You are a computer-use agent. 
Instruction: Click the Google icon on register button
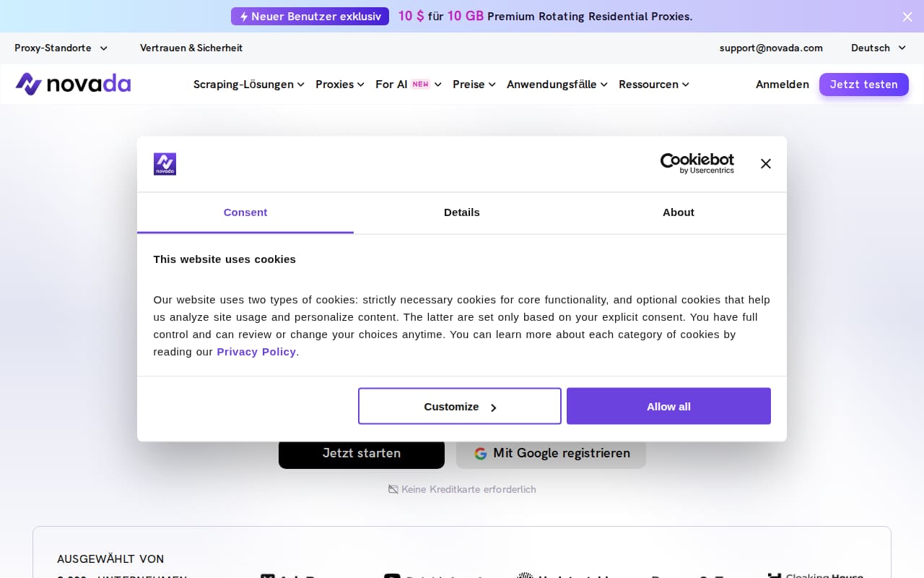click(x=481, y=454)
